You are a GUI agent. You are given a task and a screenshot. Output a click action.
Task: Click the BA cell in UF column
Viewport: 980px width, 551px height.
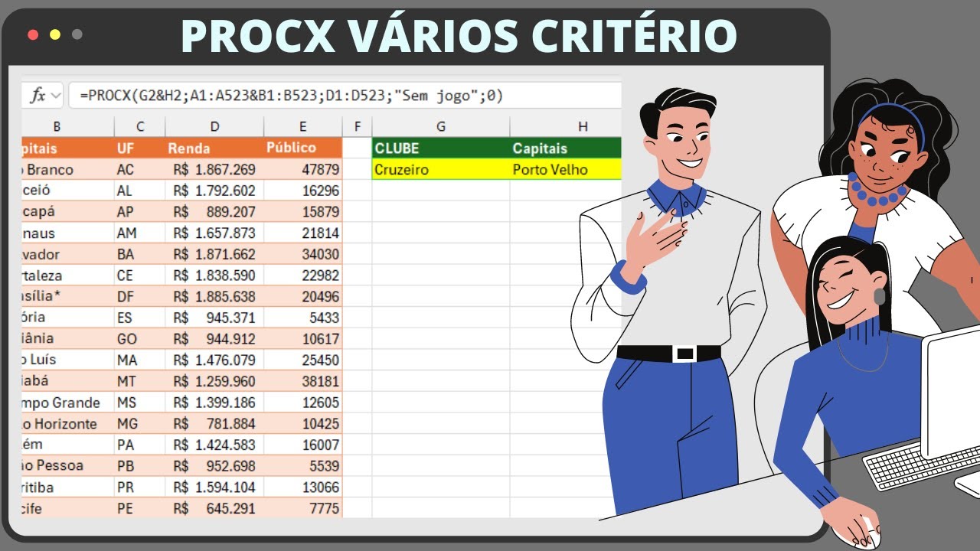point(139,254)
